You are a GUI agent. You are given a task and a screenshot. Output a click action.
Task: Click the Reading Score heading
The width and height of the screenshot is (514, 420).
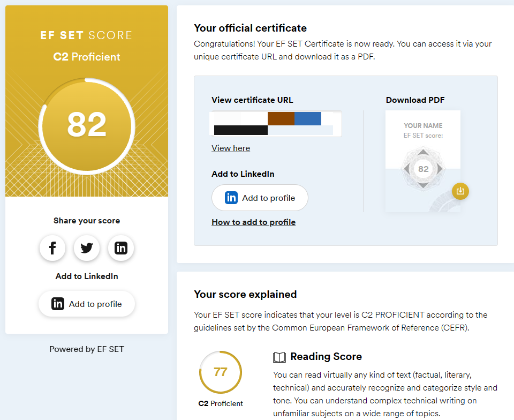(x=326, y=356)
